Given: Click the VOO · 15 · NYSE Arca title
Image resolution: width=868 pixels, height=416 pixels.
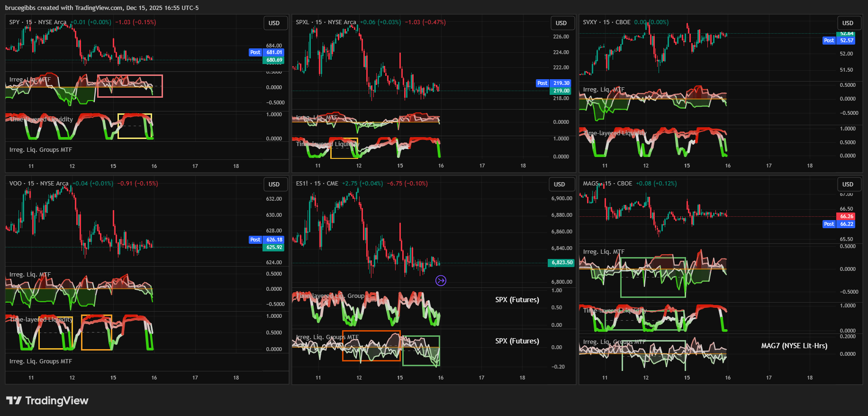Looking at the screenshot, I should tap(39, 184).
